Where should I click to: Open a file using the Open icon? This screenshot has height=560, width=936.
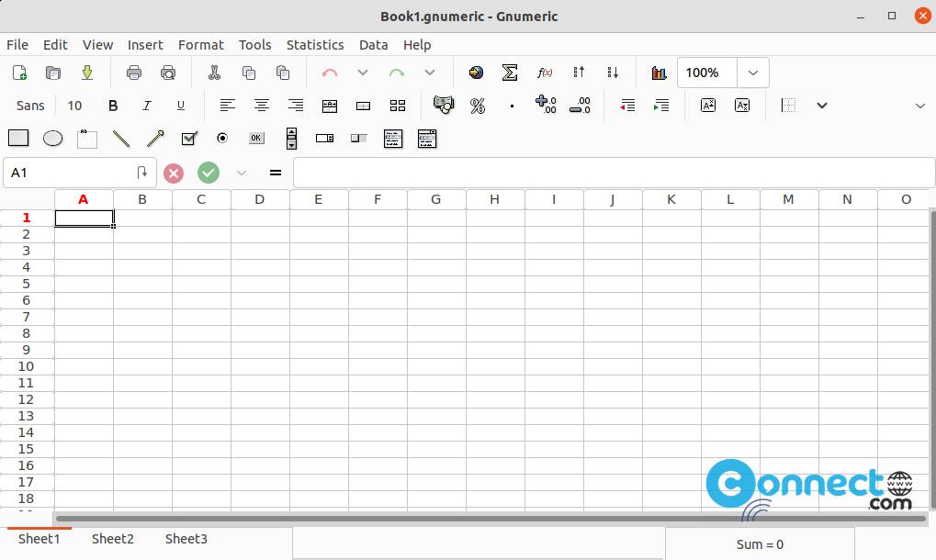[53, 73]
